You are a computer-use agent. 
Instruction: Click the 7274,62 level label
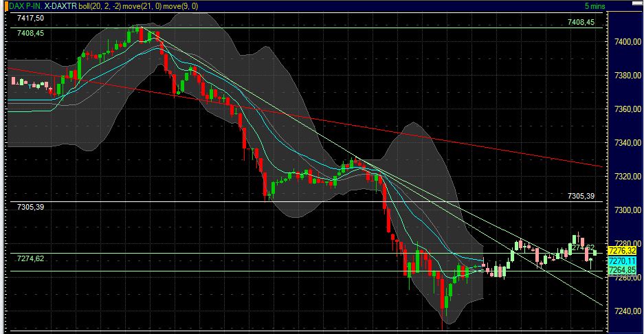coord(30,258)
